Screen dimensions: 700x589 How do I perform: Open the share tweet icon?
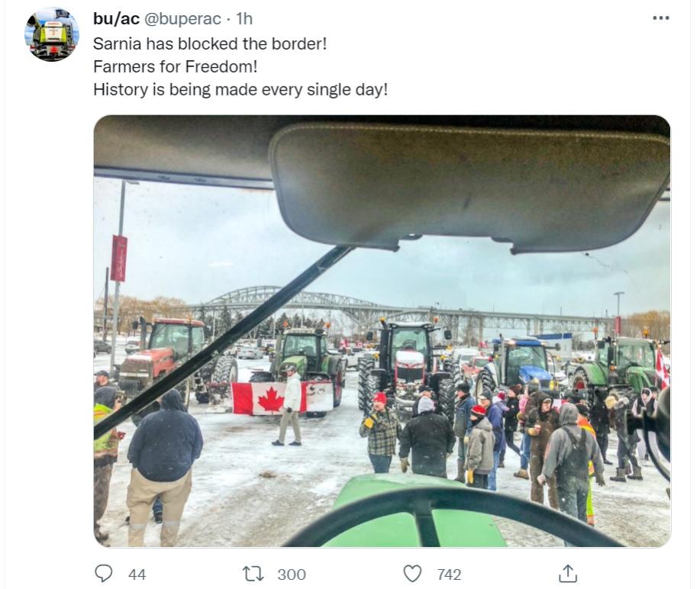[x=567, y=574]
